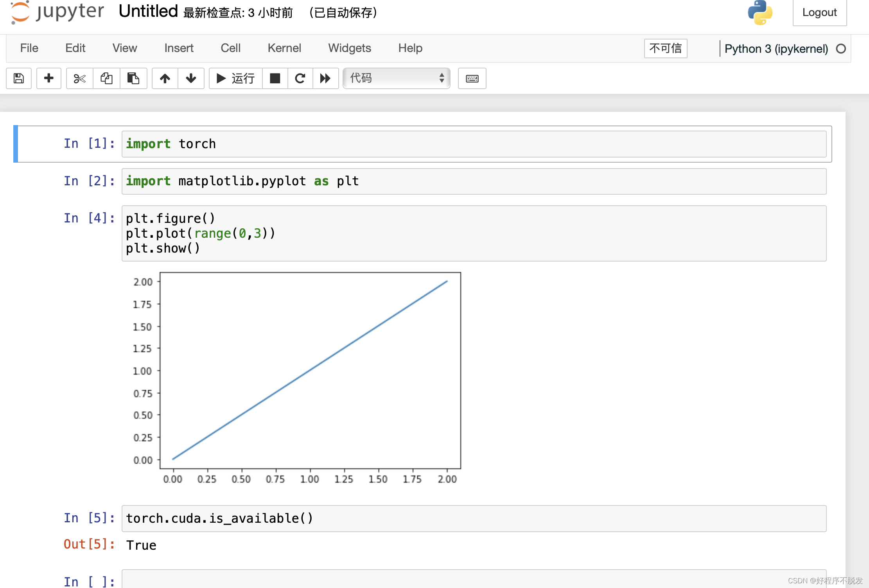Open the File menu
This screenshot has width=869, height=588.
click(29, 48)
